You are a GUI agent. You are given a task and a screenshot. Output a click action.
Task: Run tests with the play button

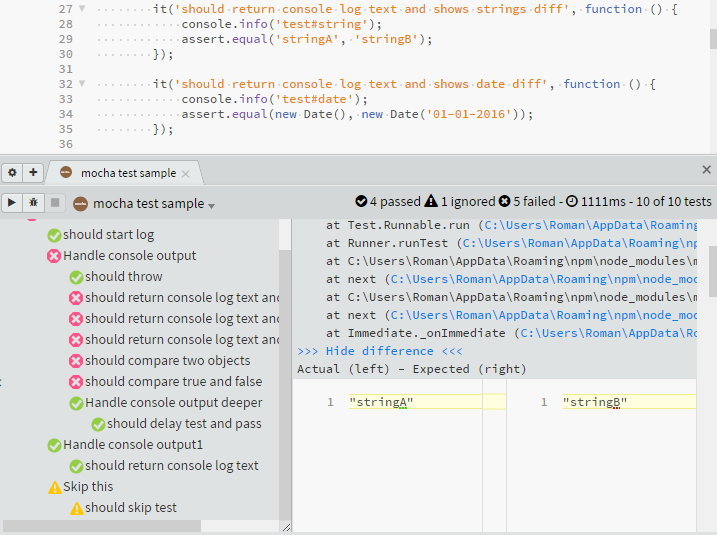pyautogui.click(x=12, y=203)
